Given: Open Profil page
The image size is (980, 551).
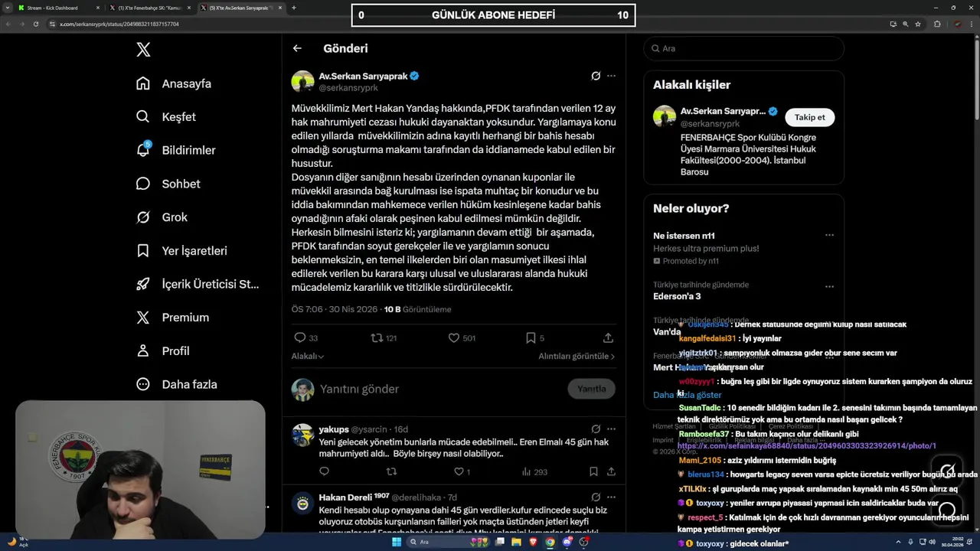Looking at the screenshot, I should [x=162, y=350].
